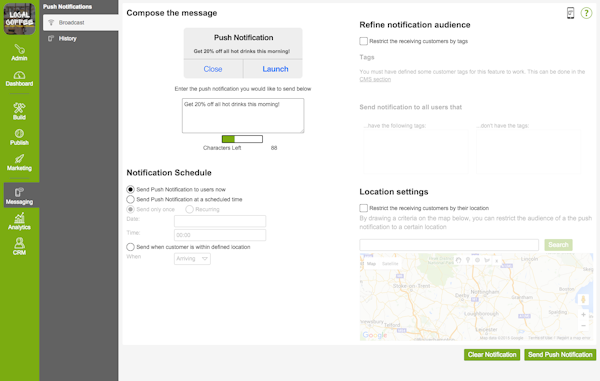The image size is (600, 381).
Task: Open the CRM section
Action: tap(19, 246)
